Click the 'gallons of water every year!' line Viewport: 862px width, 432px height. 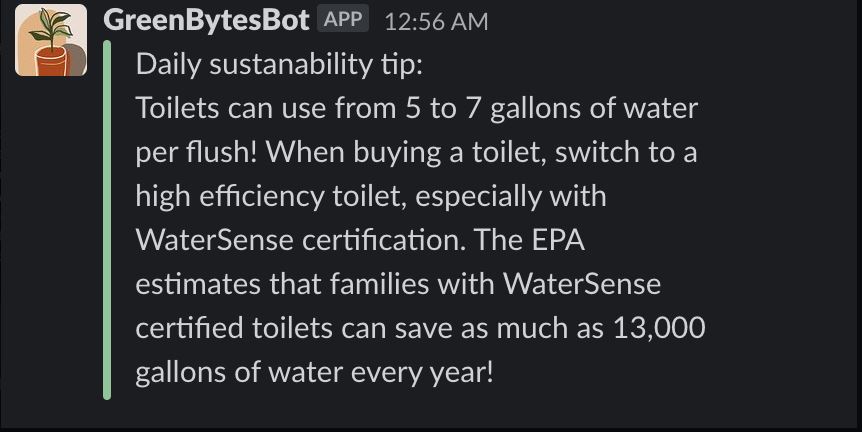point(314,372)
